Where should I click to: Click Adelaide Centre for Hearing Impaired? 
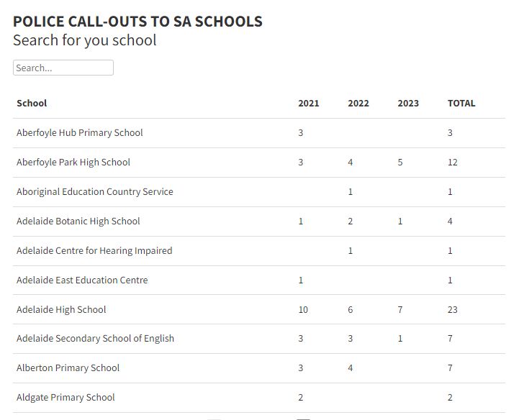[94, 250]
